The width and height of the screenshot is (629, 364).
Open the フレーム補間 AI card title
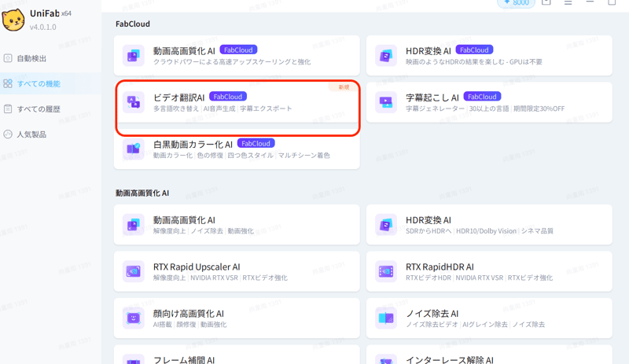[184, 360]
